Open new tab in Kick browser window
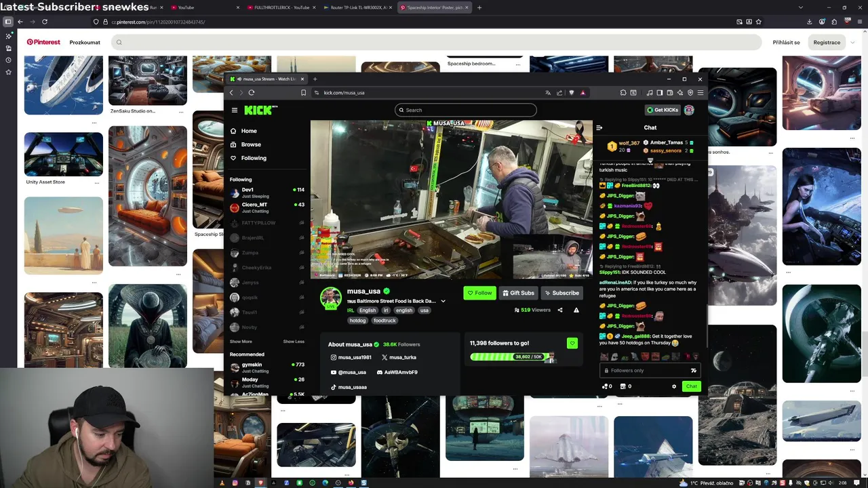Viewport: 868px width, 488px height. click(x=315, y=79)
